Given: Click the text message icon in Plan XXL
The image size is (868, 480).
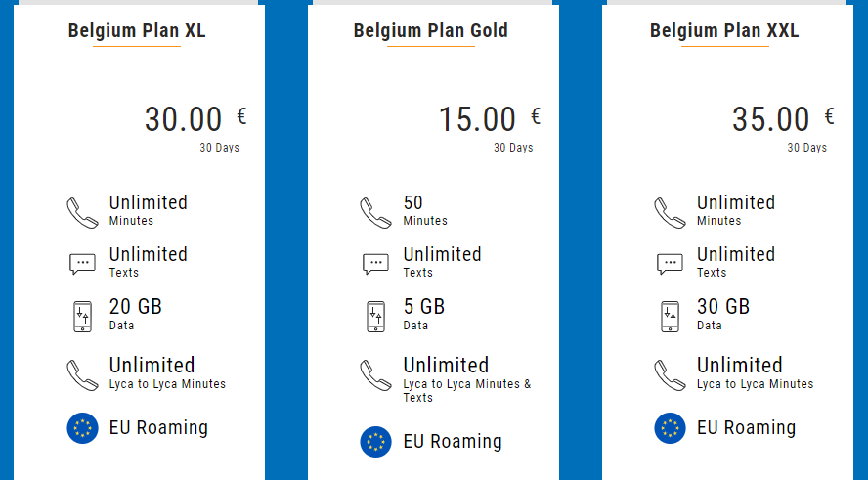Looking at the screenshot, I should coord(670,264).
